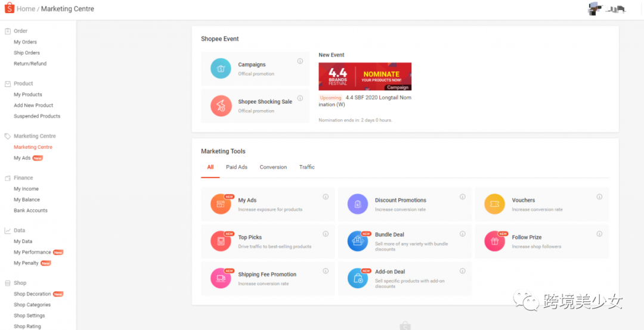Open My Penalty in sidebar

(x=26, y=263)
